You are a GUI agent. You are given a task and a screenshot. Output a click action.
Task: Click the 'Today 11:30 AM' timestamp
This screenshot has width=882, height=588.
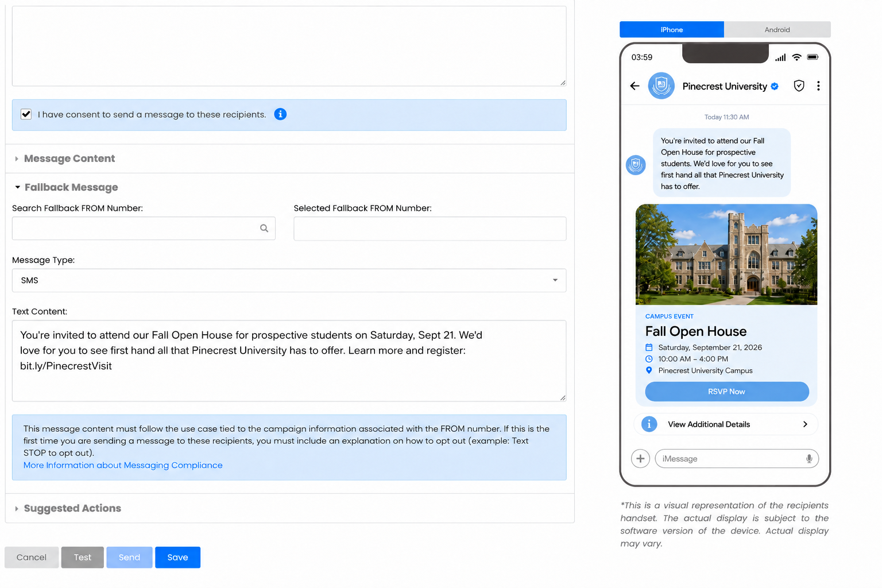(x=726, y=117)
